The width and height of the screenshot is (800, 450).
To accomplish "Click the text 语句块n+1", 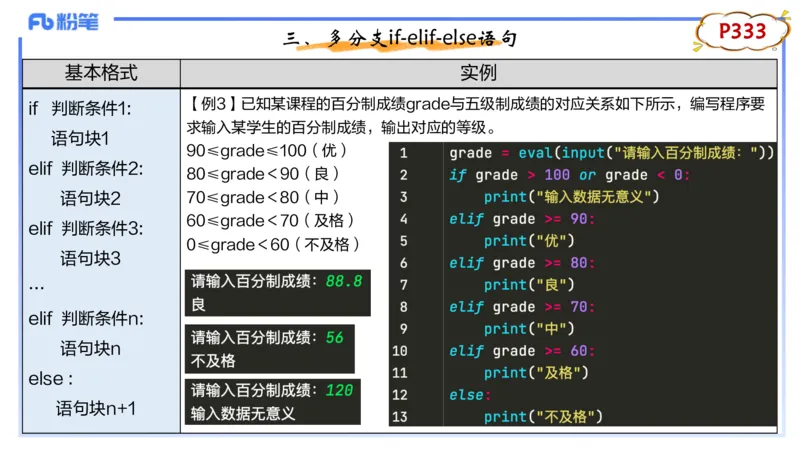I will pyautogui.click(x=96, y=408).
